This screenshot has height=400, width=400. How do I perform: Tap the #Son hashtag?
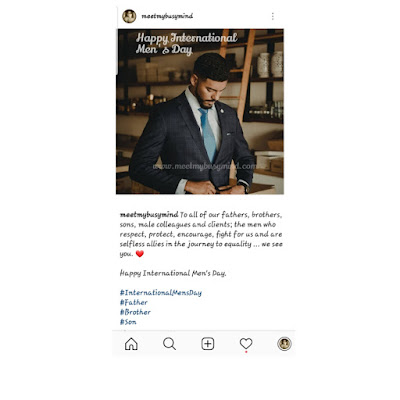(128, 322)
